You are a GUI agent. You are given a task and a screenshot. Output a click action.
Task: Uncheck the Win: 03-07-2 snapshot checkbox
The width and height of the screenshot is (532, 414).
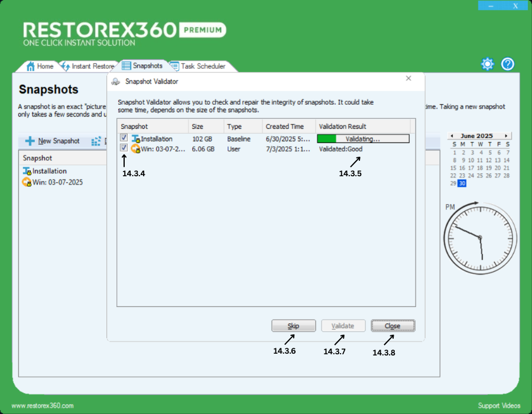(x=124, y=148)
